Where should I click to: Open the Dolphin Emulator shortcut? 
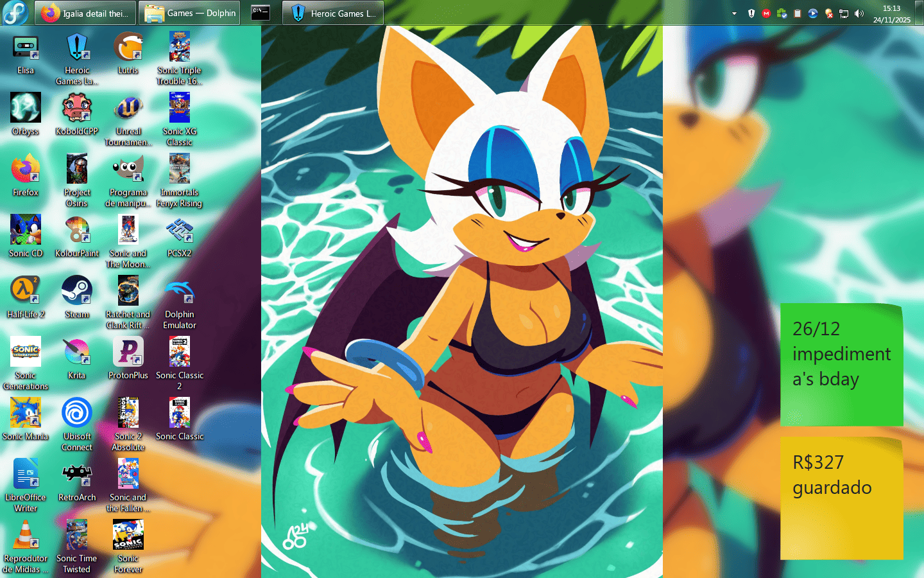[x=180, y=292]
